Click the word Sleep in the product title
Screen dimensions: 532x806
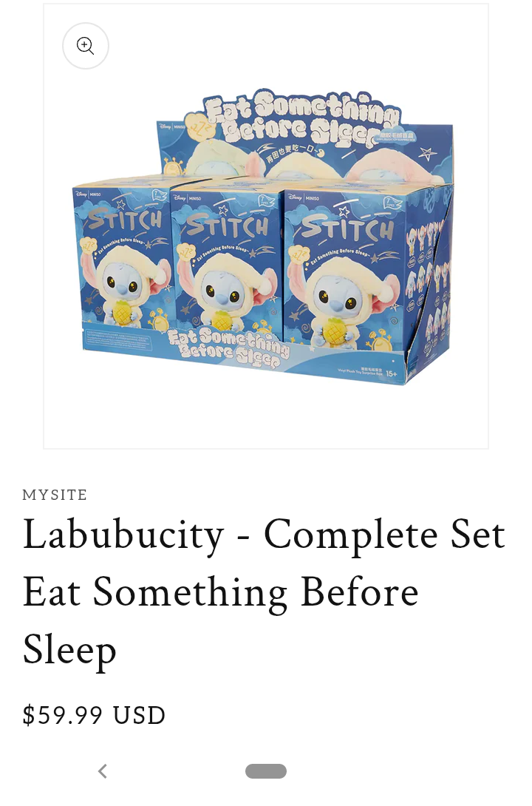pos(69,650)
